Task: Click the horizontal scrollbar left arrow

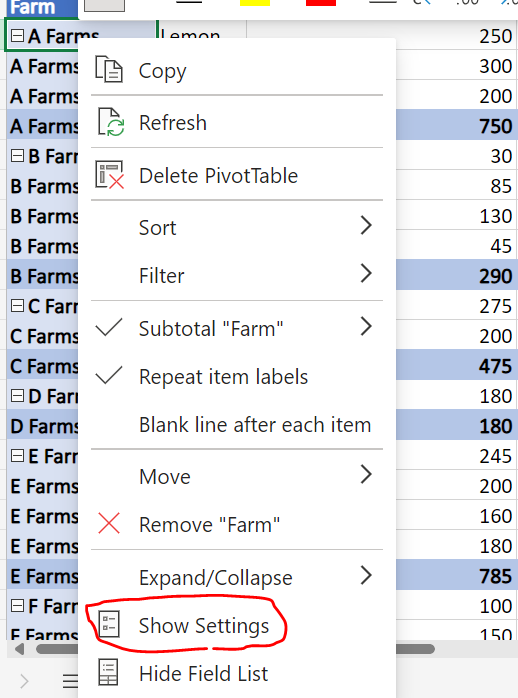Action: (19, 649)
